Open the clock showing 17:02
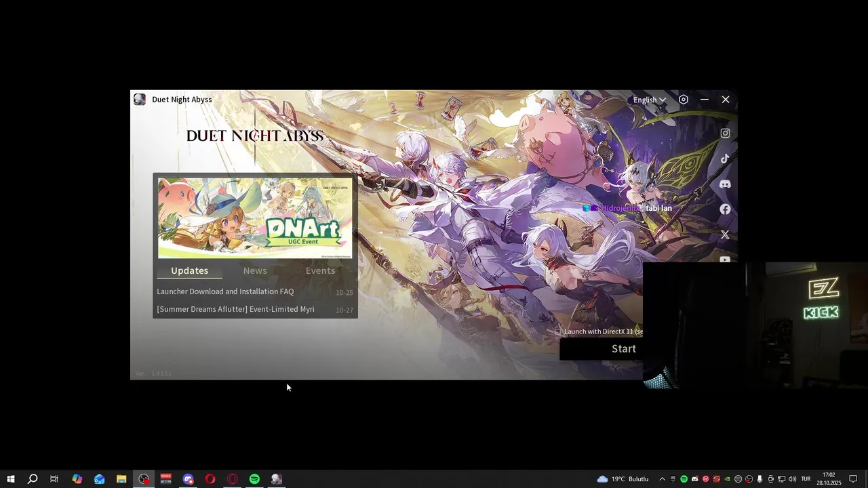 (x=829, y=479)
